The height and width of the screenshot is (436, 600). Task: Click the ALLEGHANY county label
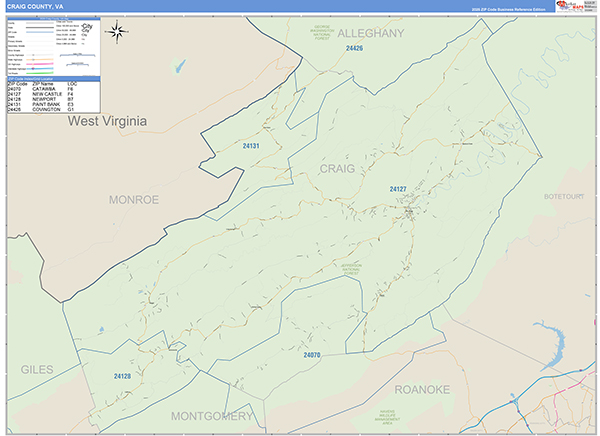pos(370,34)
